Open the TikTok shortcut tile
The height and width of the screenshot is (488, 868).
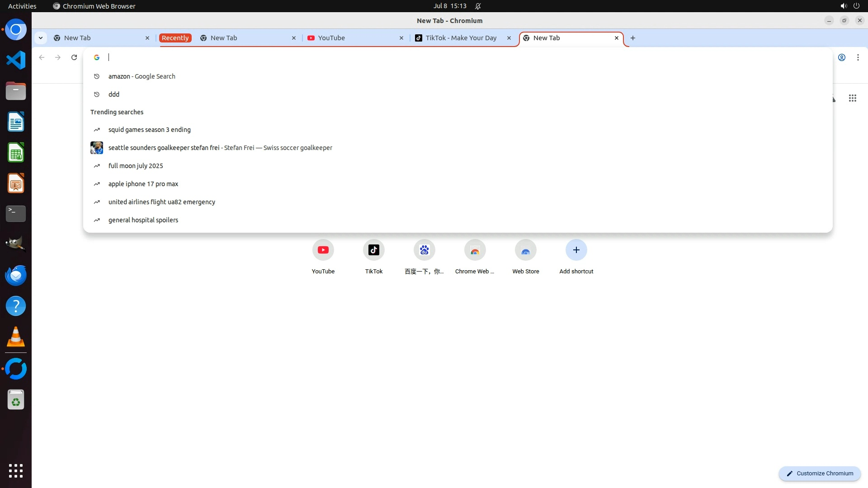(373, 250)
